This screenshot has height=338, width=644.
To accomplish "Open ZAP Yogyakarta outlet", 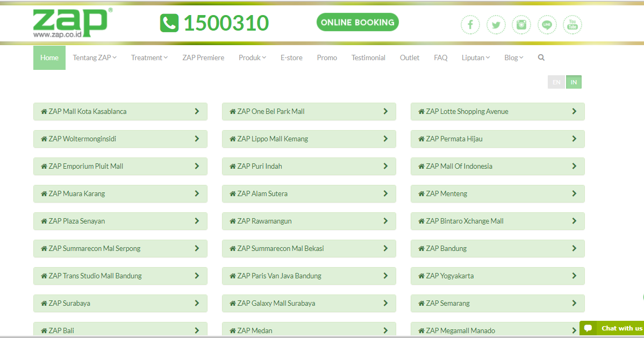I will [x=497, y=276].
